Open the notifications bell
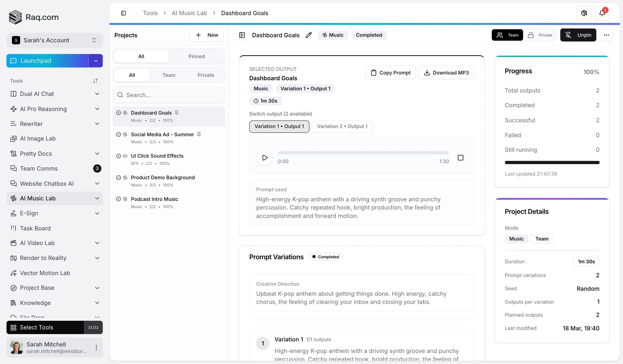Screen dimensions: 623x364 602,13
